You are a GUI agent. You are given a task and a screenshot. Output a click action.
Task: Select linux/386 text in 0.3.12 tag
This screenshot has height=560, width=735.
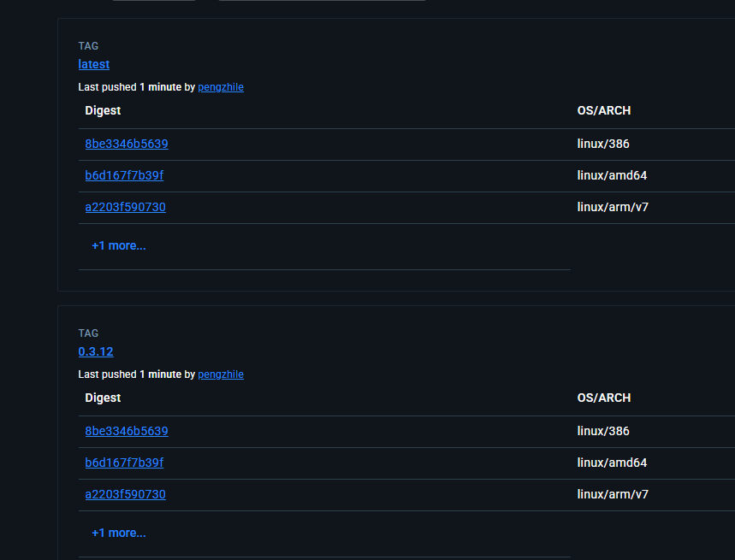[x=603, y=431]
